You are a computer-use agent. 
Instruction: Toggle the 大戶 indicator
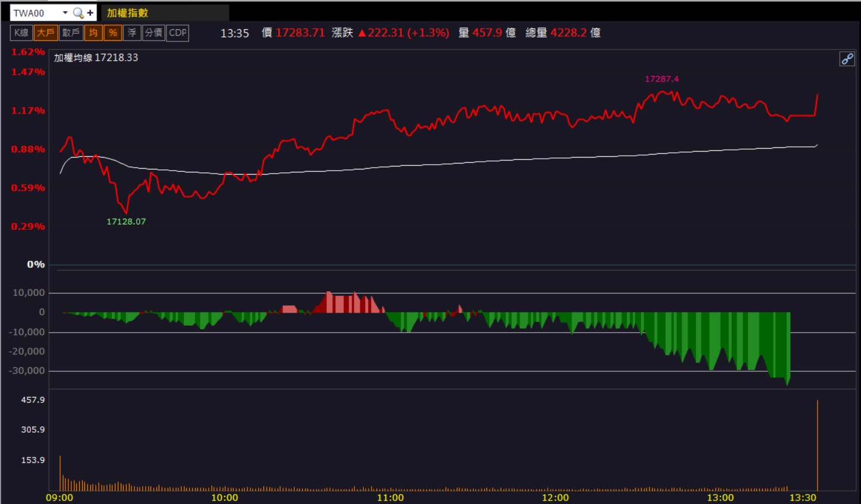click(46, 33)
